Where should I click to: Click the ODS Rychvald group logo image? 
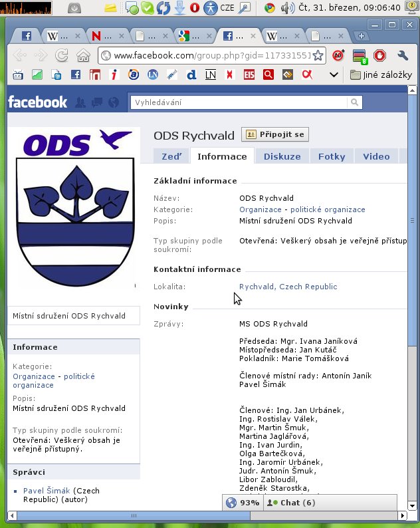point(74,207)
